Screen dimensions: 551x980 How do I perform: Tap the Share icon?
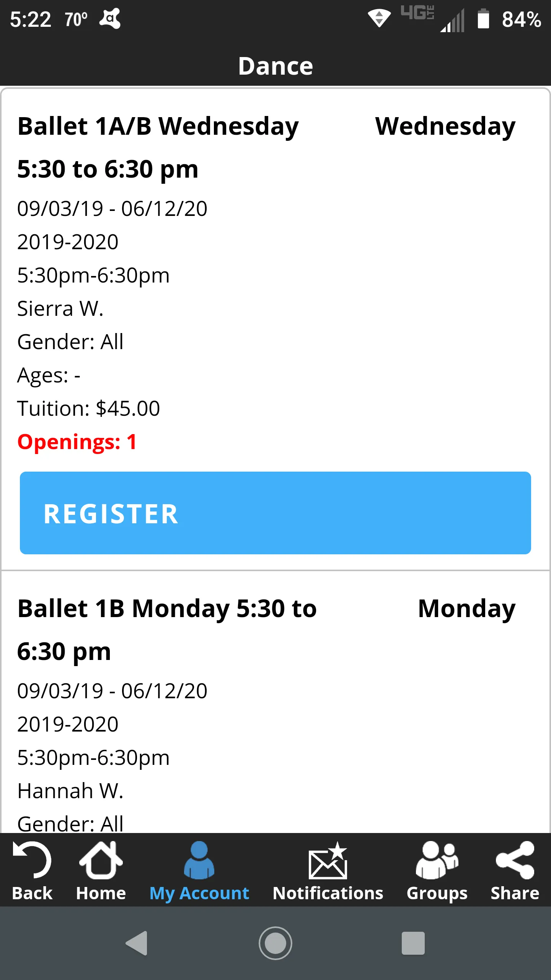[x=515, y=860]
